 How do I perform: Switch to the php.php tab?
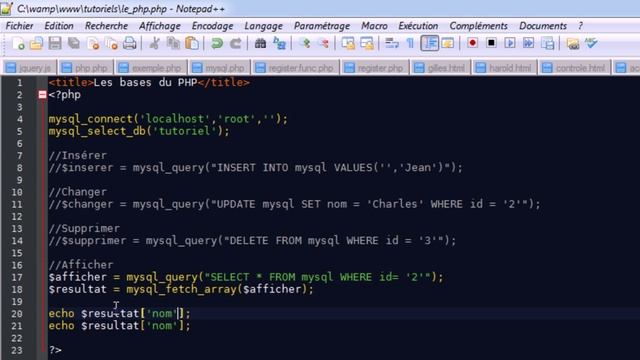click(86, 68)
